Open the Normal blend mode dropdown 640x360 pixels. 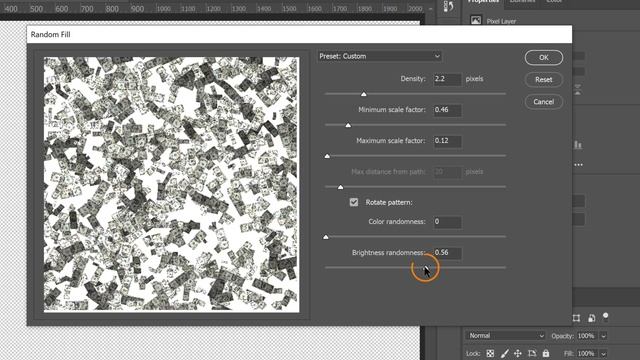click(x=505, y=336)
